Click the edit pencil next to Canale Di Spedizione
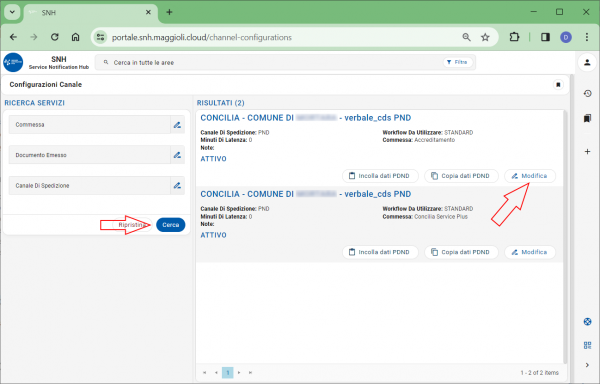Screen dimensions: 600x384 pyautogui.click(x=177, y=186)
